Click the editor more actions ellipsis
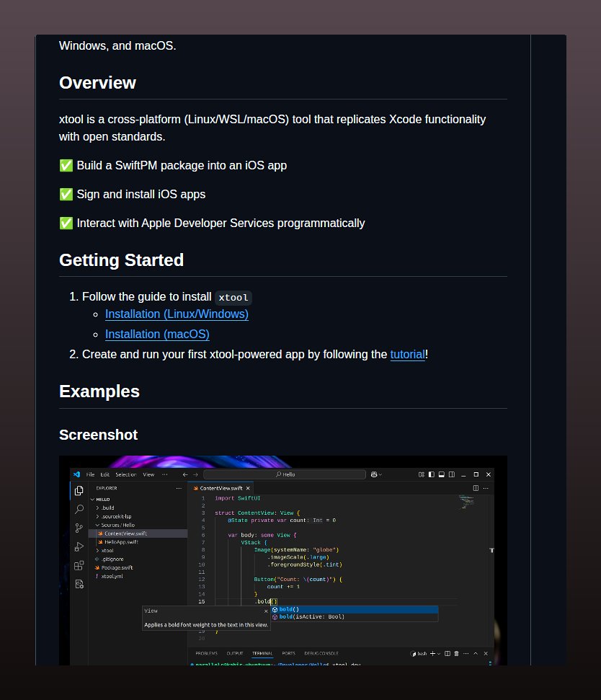 [486, 488]
